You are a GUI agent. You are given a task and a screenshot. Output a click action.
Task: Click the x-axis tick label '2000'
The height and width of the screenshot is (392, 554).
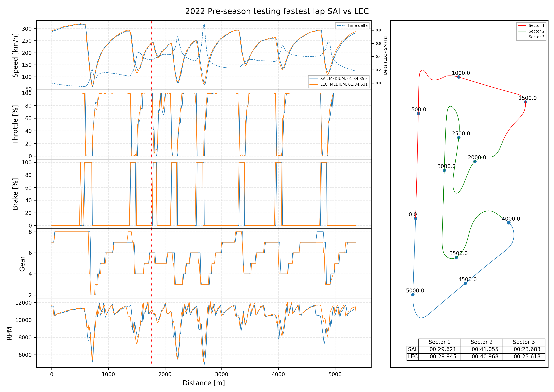click(165, 374)
